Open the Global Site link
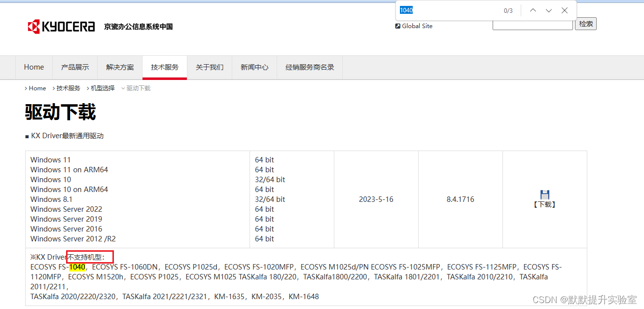The image size is (644, 309). pos(417,26)
